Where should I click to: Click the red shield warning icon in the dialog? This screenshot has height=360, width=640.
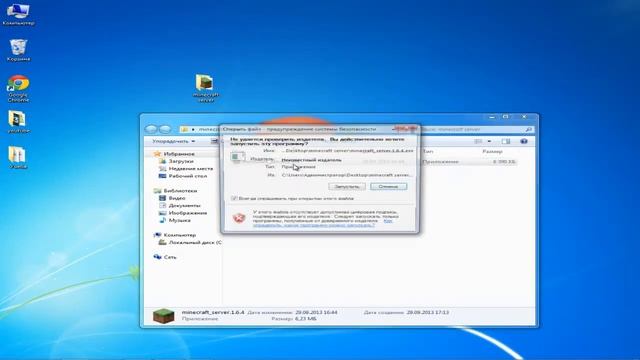(x=239, y=218)
